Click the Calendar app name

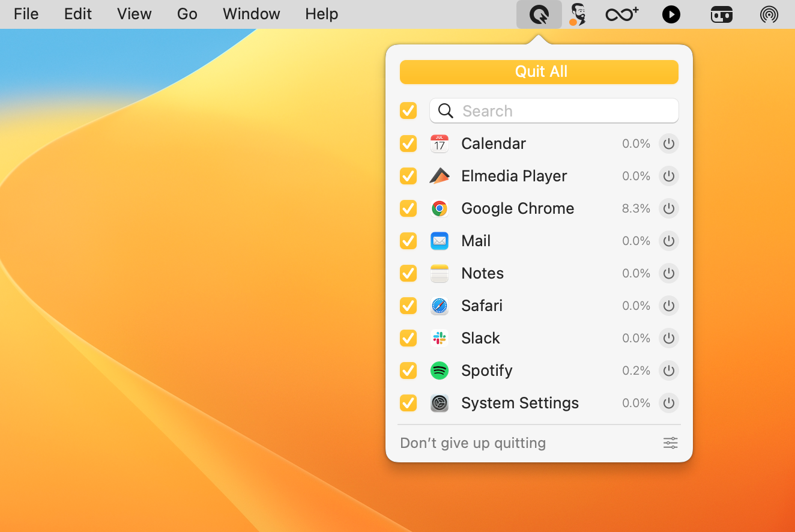494,144
